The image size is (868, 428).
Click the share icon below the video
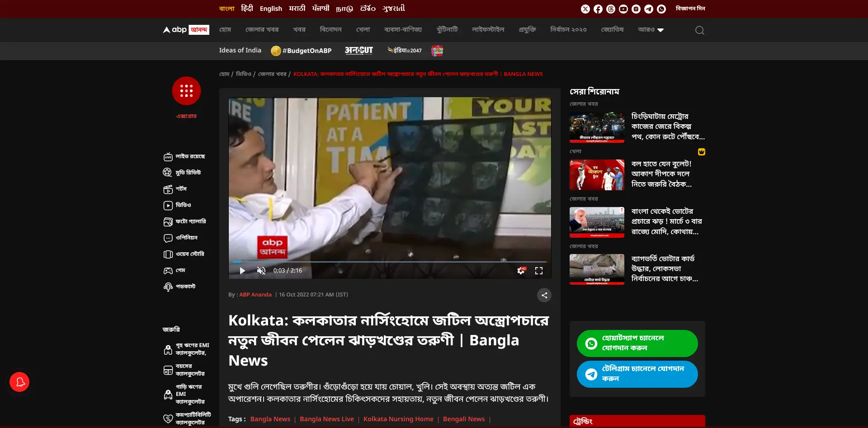544,295
